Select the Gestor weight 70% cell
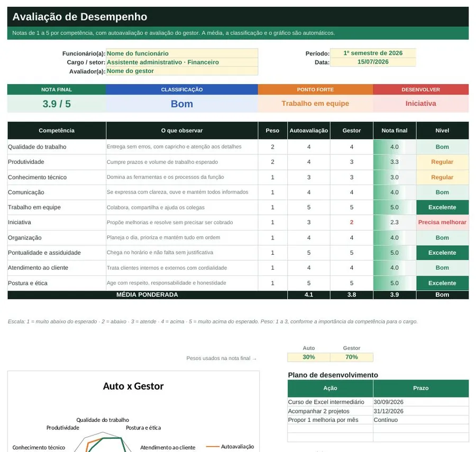The image size is (476, 452). tap(352, 357)
